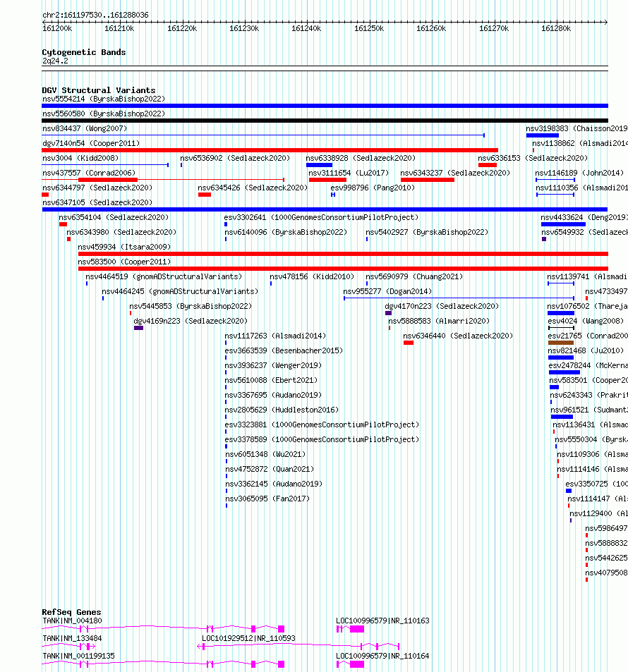Click nsv5445853 (ByrskaBishop2022) label
Image resolution: width=628 pixels, height=672 pixels.
(x=191, y=306)
